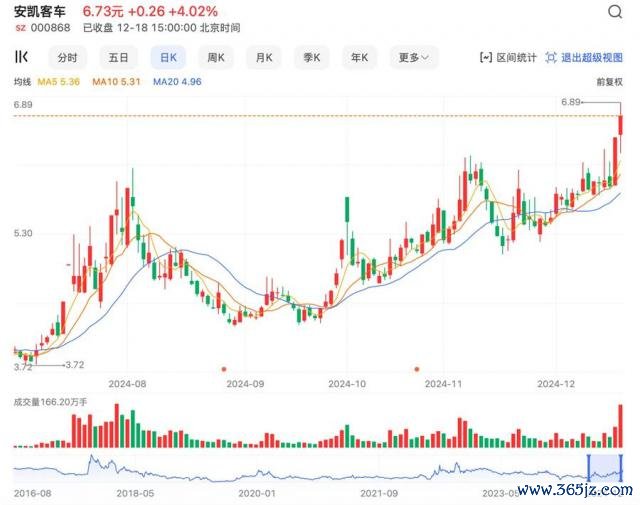Image resolution: width=640 pixels, height=505 pixels.
Task: Click the highlighted range selection window
Action: pyautogui.click(x=605, y=468)
